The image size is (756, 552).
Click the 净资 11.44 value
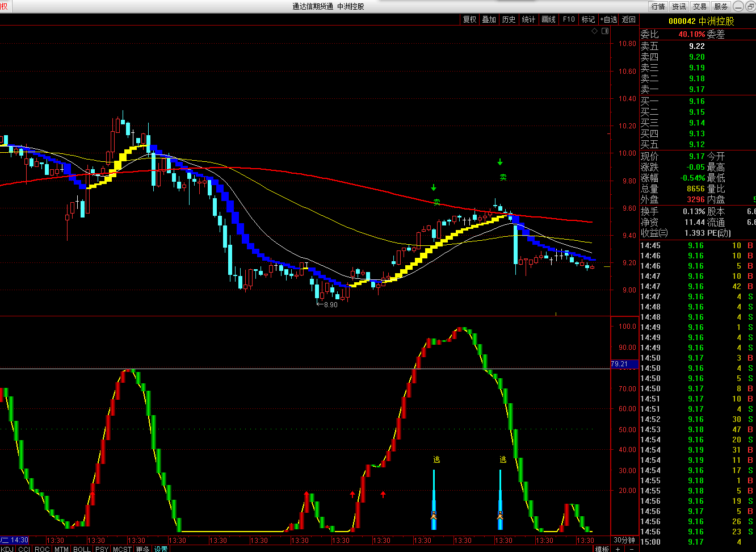pyautogui.click(x=695, y=222)
